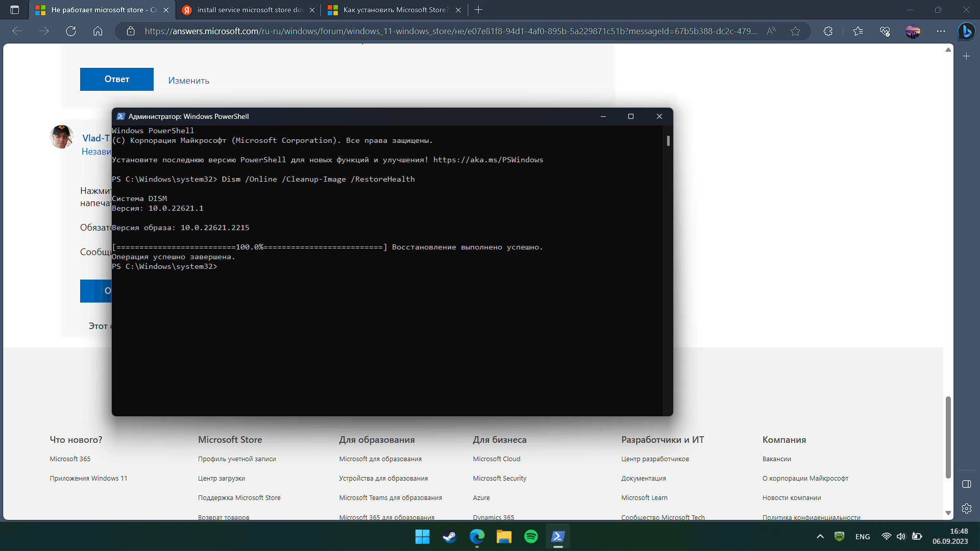The width and height of the screenshot is (980, 551).
Task: Go back in Edge browser
Action: coord(17,31)
